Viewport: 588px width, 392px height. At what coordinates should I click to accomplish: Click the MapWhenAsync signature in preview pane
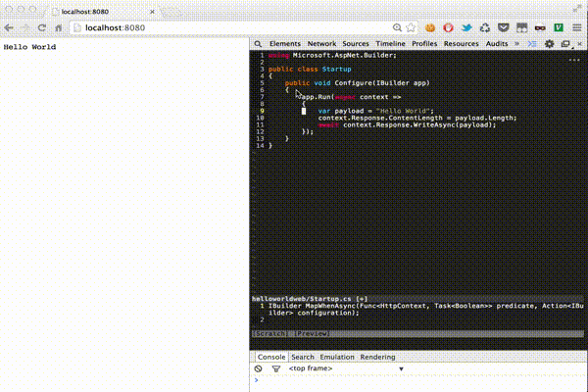[x=425, y=310]
